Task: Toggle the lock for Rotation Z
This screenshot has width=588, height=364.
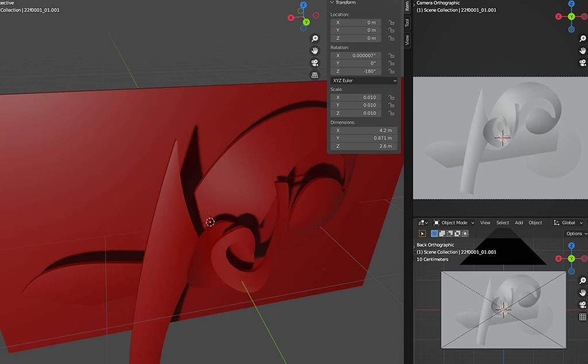Action: pos(391,72)
